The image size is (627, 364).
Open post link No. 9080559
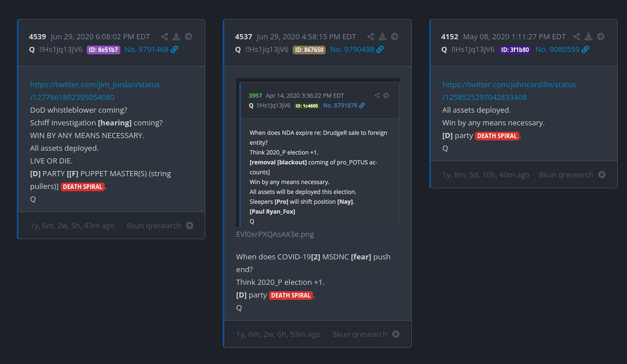558,50
